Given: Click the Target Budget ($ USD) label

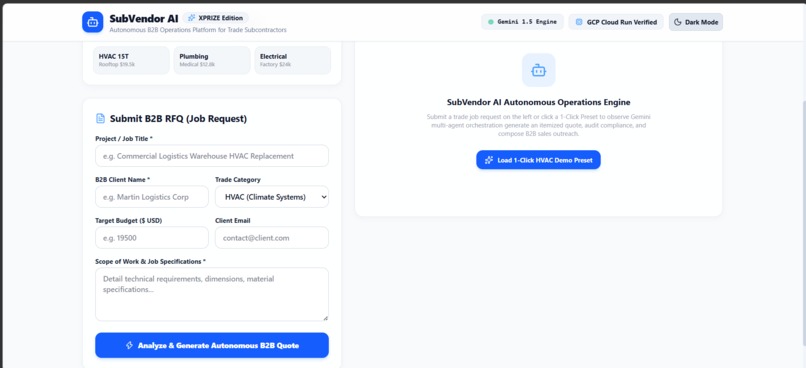Looking at the screenshot, I should point(129,220).
